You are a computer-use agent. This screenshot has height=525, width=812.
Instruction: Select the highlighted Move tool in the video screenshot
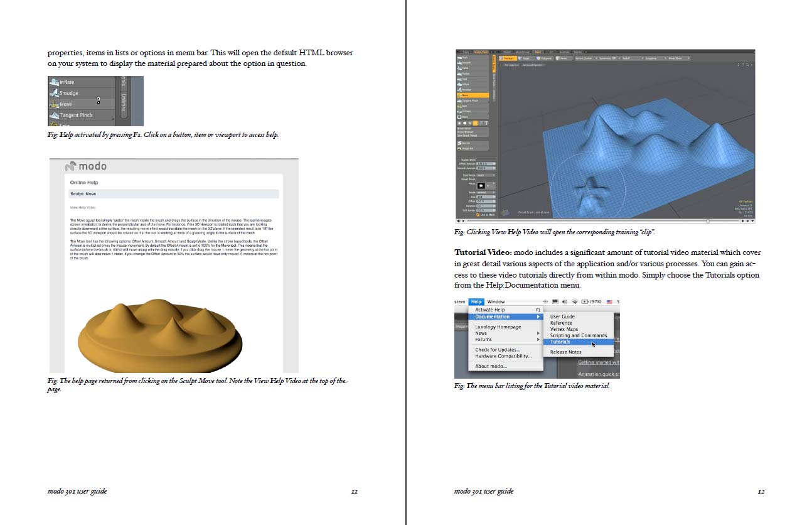[474, 95]
